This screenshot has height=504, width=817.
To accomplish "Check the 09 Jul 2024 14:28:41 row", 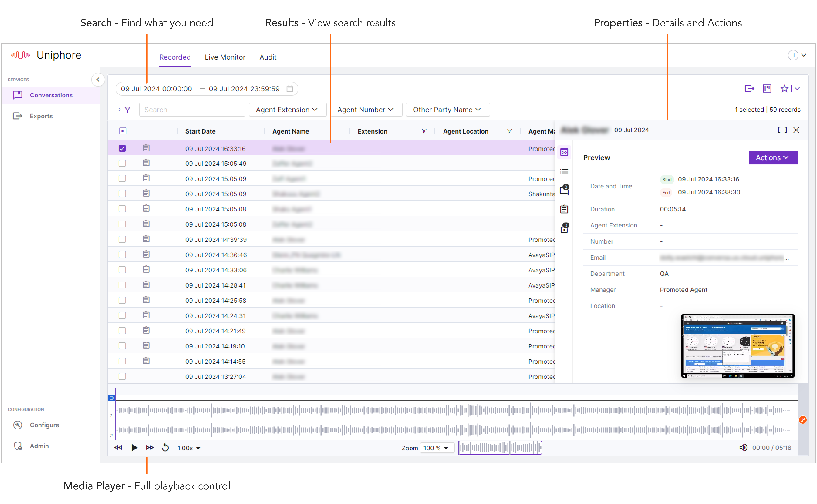I will pos(122,285).
